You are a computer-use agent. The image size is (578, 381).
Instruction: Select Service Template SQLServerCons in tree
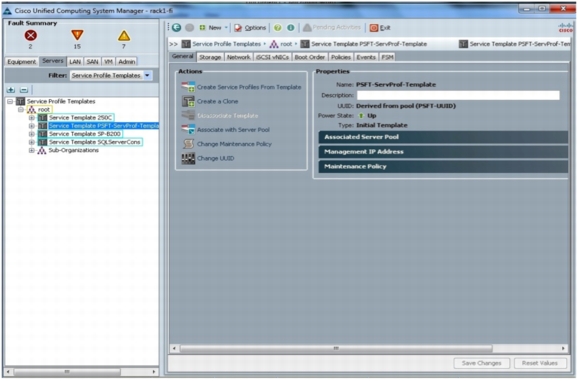coord(90,142)
